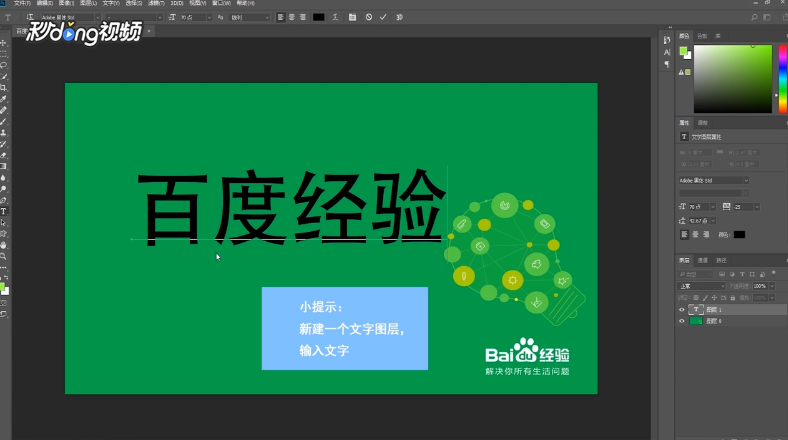Click text color swatch in options bar

pyautogui.click(x=319, y=17)
